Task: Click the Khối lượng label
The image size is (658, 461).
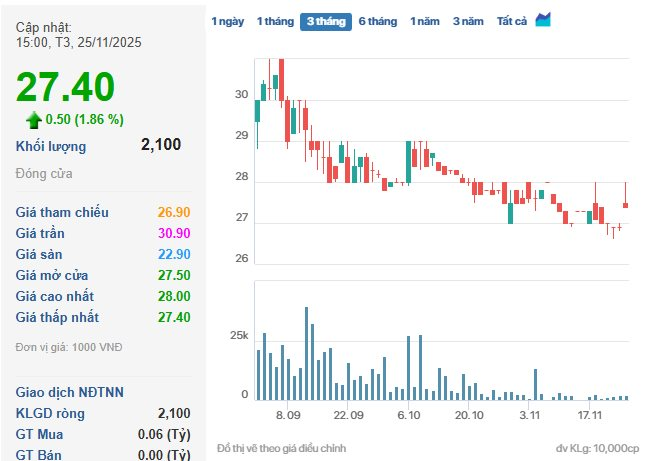Action: click(51, 146)
